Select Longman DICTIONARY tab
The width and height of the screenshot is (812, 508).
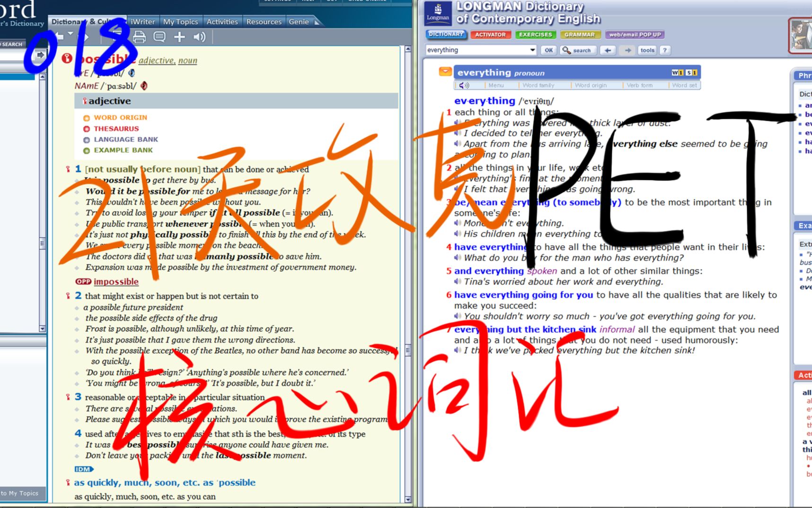click(446, 35)
